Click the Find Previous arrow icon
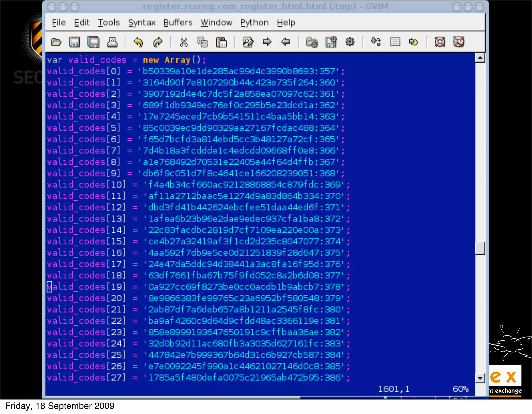This screenshot has height=414, width=532. 285,42
